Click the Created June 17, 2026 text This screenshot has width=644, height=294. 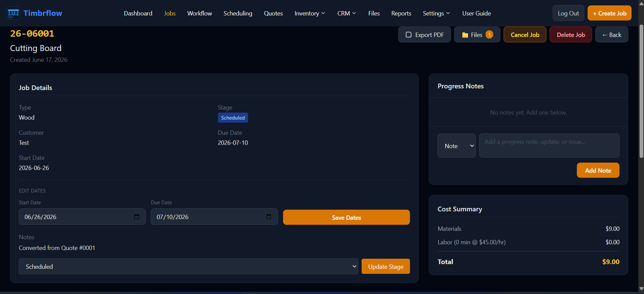coord(39,60)
